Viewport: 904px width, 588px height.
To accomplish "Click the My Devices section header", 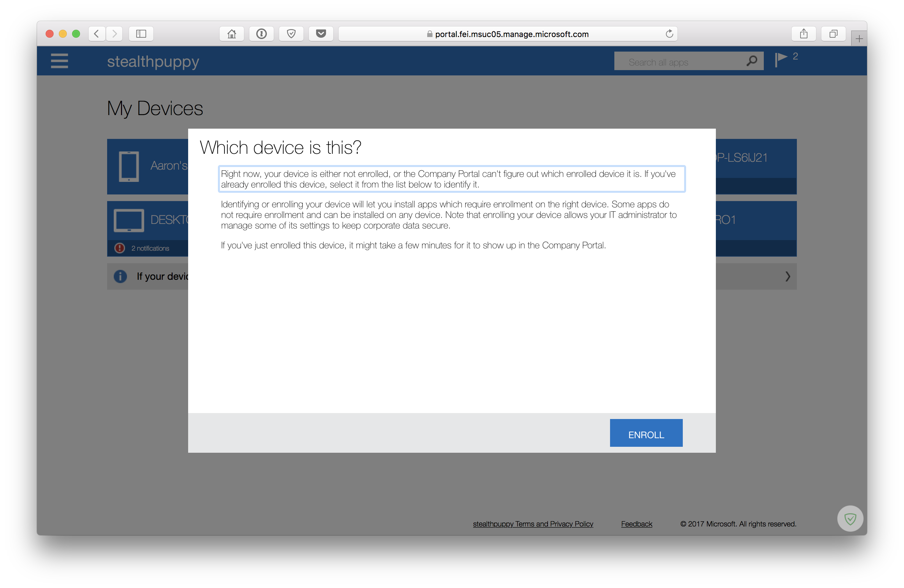I will click(154, 107).
